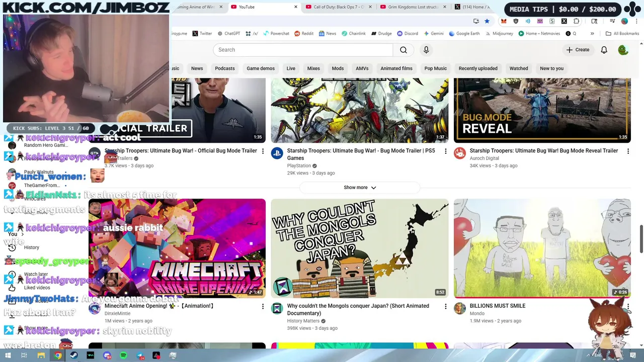The width and height of the screenshot is (644, 362).
Task: Select the Mods filter chip
Action: pos(338,68)
